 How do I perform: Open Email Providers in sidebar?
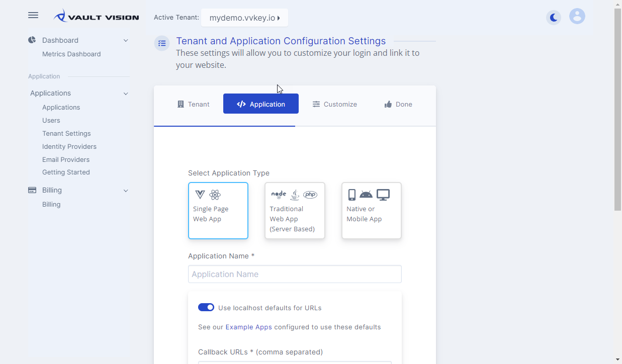(66, 159)
